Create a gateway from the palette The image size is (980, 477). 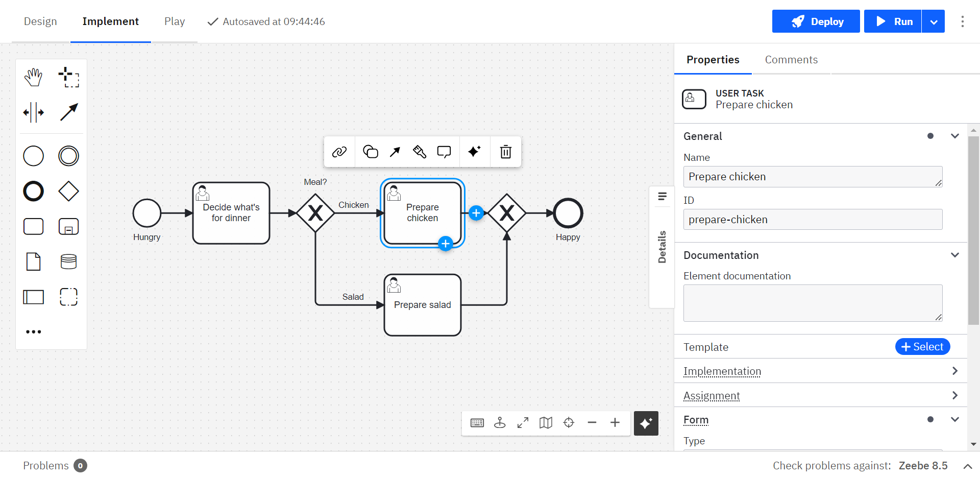[68, 191]
